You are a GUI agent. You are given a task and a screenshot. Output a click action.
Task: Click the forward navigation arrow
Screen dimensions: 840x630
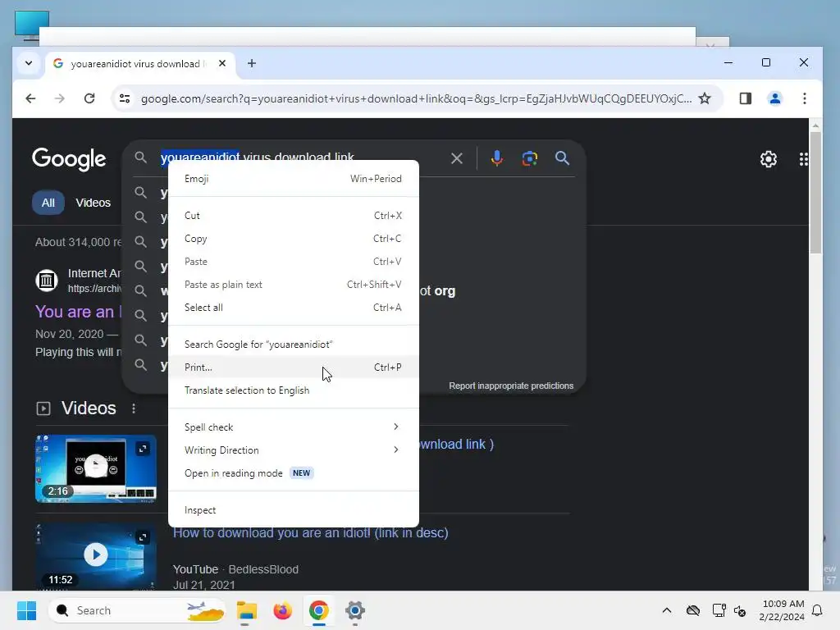click(59, 98)
